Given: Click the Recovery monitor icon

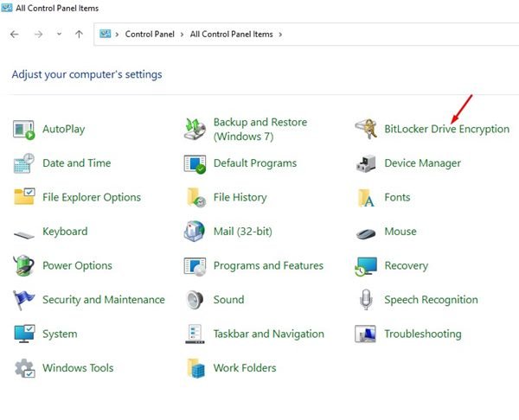Looking at the screenshot, I should click(x=365, y=266).
